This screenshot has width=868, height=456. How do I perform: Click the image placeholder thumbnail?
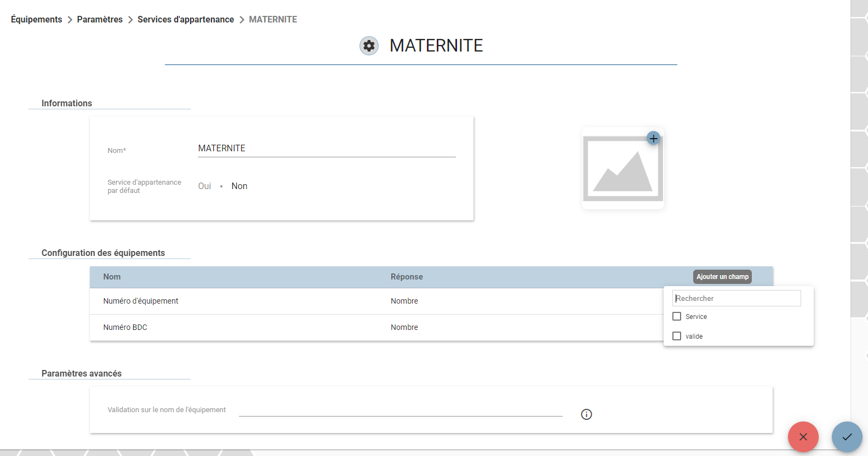coord(623,168)
